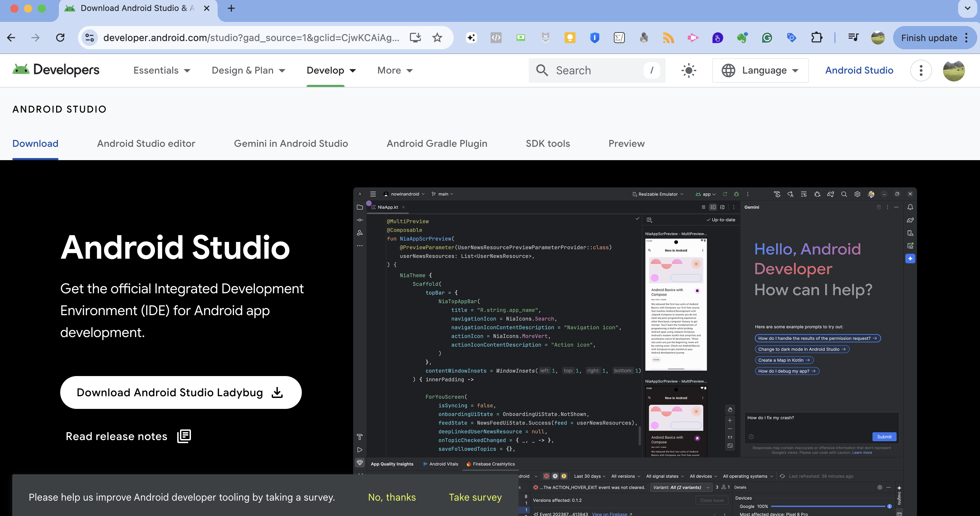Open the purple hand cursor extension

pos(718,38)
